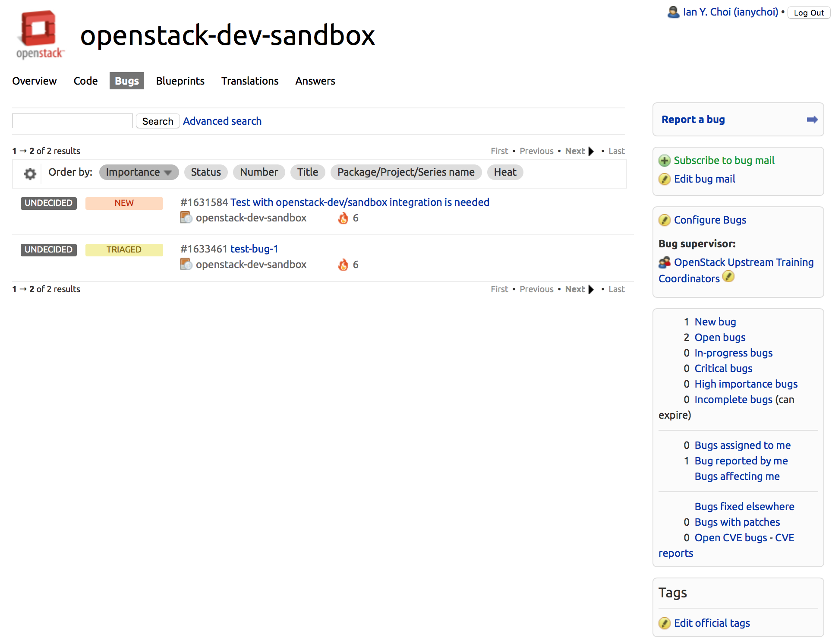Open the Advanced search link
832x644 pixels.
tap(222, 121)
